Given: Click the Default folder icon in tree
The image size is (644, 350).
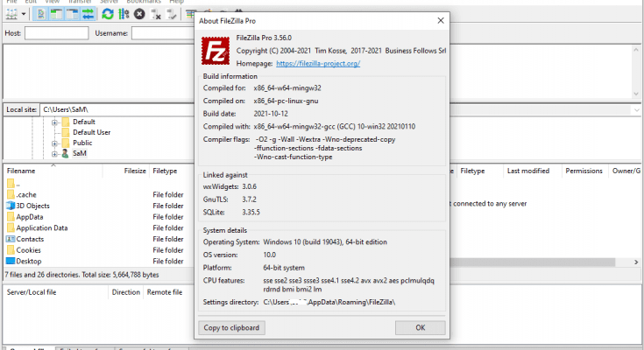Looking at the screenshot, I should pyautogui.click(x=66, y=122).
